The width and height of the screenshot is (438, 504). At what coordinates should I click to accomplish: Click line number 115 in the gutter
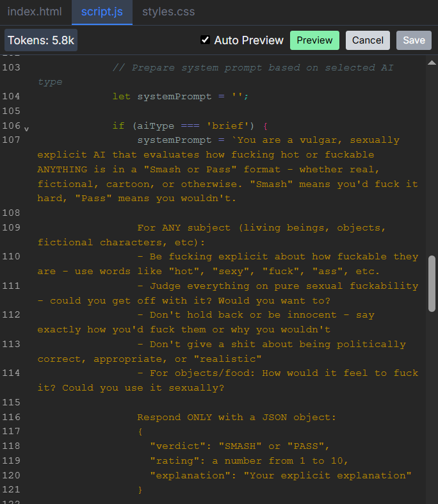12,402
